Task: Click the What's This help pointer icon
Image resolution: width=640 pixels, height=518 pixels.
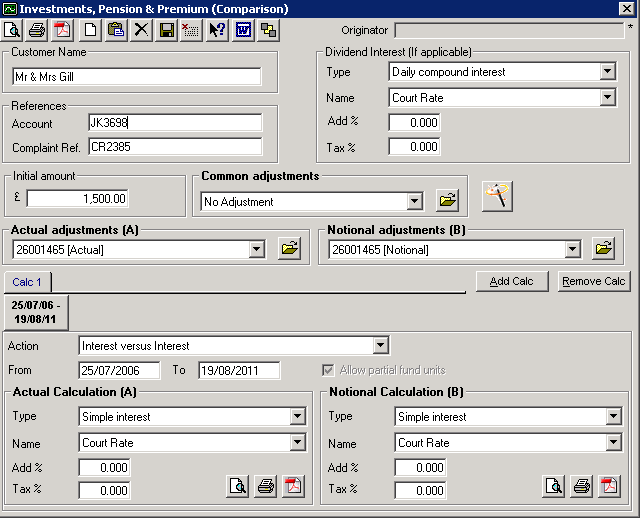Action: click(217, 30)
